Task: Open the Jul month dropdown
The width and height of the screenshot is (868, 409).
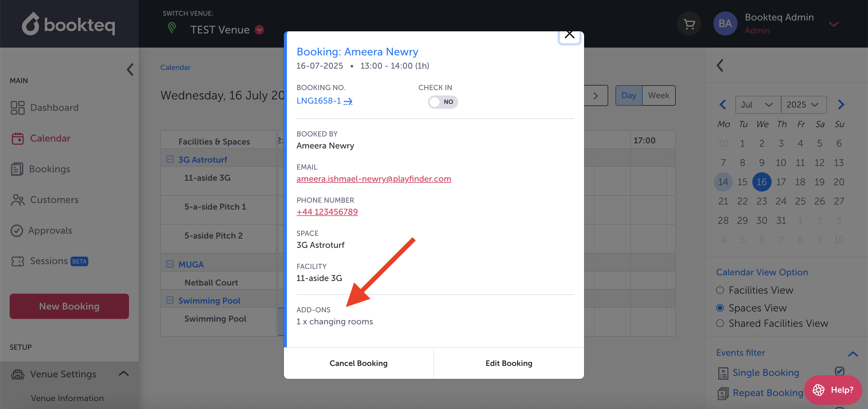Action: [757, 105]
